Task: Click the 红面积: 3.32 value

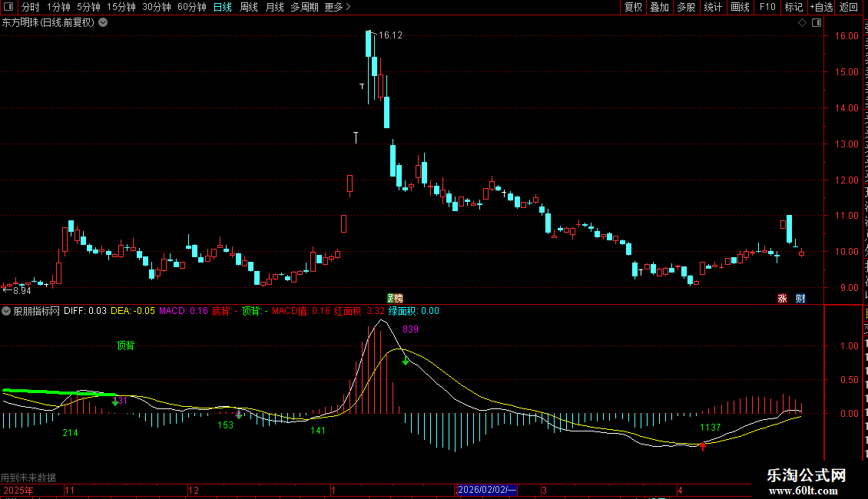Action: [x=359, y=311]
